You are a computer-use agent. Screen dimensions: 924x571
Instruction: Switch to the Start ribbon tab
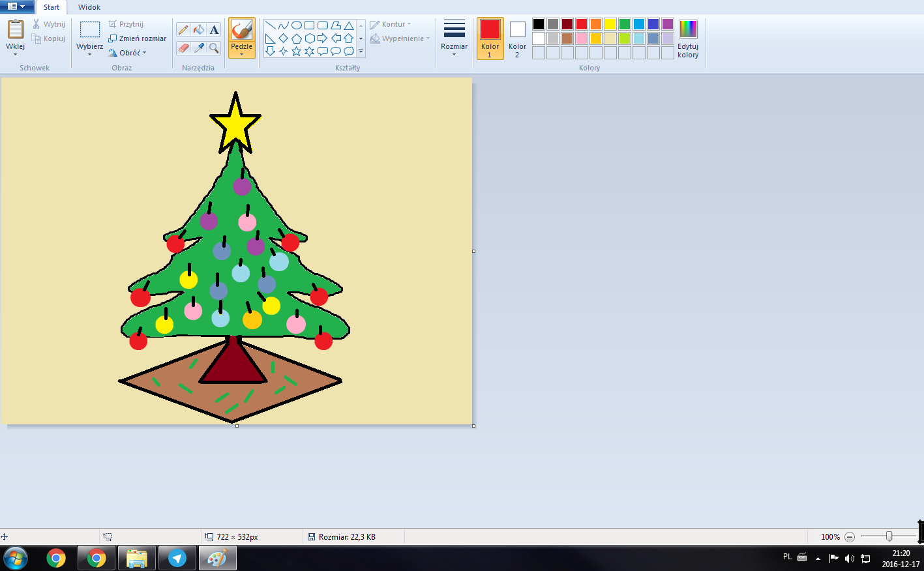[52, 7]
